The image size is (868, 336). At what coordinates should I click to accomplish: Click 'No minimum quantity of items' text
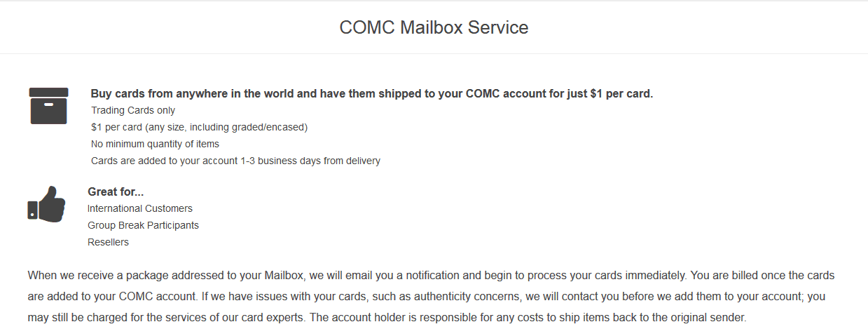click(x=155, y=144)
